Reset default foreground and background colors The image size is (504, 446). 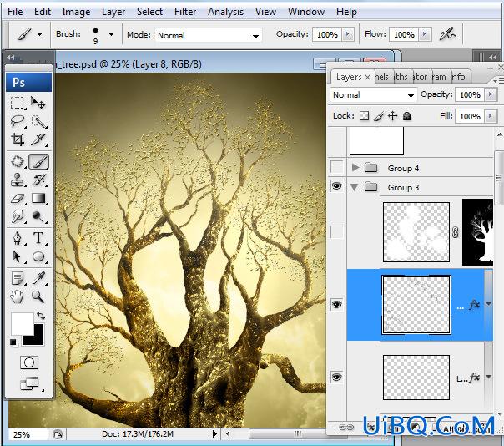[13, 343]
